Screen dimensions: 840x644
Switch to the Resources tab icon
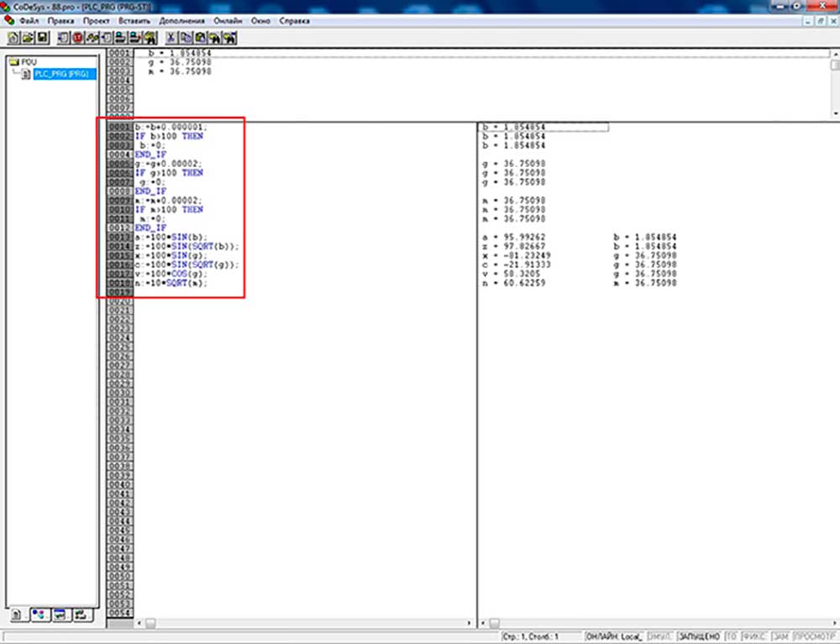81,615
